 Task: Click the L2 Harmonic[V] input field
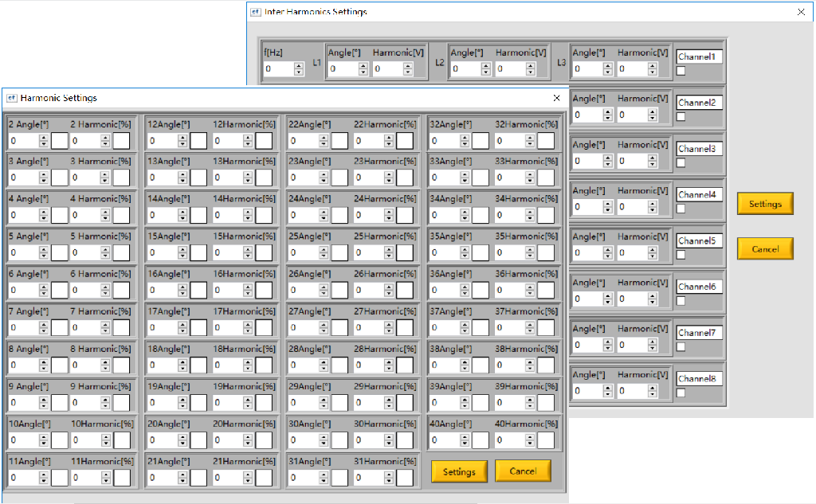[510, 68]
